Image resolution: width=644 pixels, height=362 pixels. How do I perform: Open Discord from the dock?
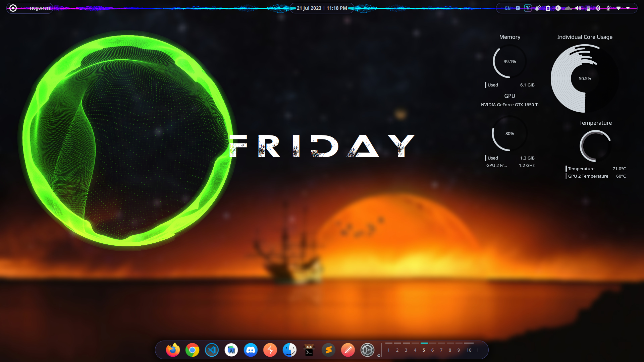click(x=251, y=350)
